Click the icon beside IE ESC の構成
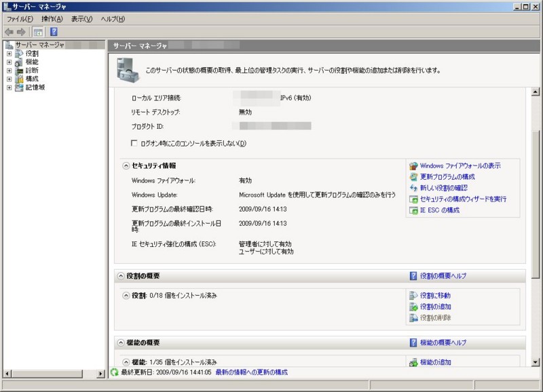The height and width of the screenshot is (392, 543). (x=413, y=209)
